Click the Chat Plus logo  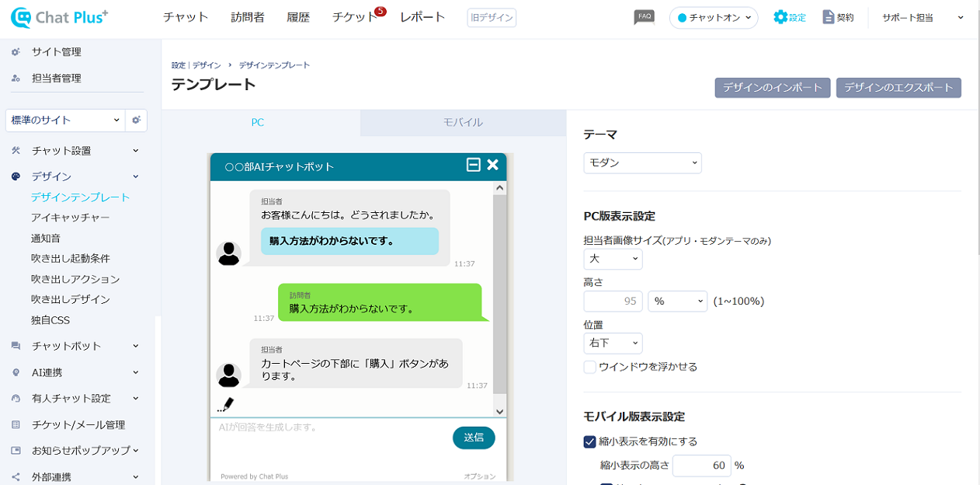[60, 17]
